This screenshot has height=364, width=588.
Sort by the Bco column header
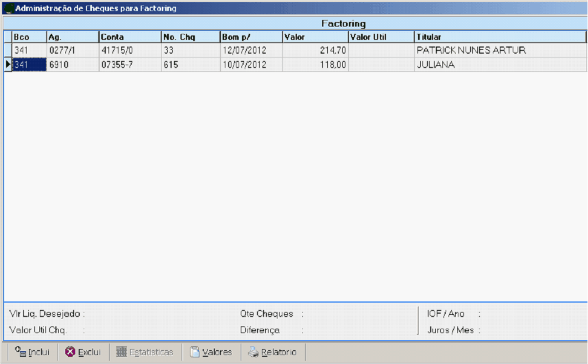pyautogui.click(x=29, y=37)
